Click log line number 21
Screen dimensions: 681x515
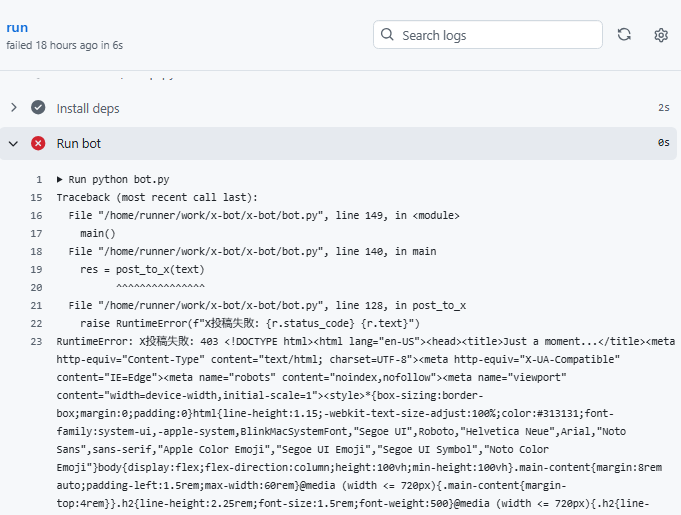(36, 306)
